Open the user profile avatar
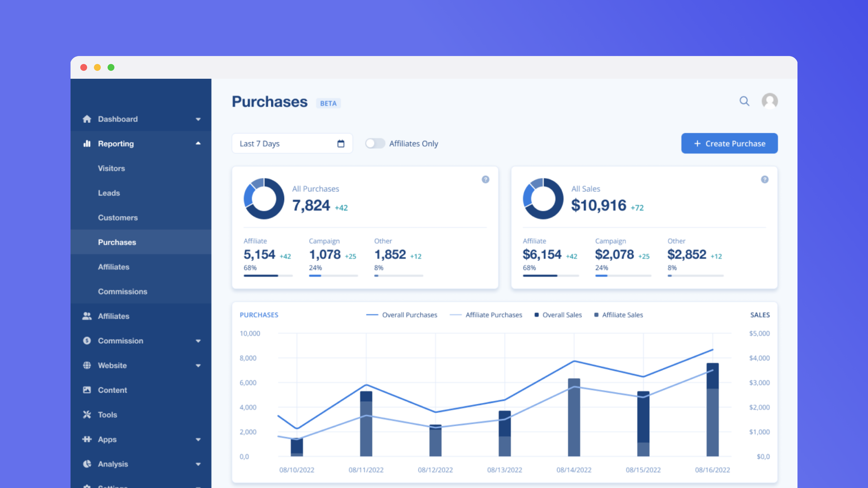Image resolution: width=868 pixels, height=488 pixels. point(770,101)
